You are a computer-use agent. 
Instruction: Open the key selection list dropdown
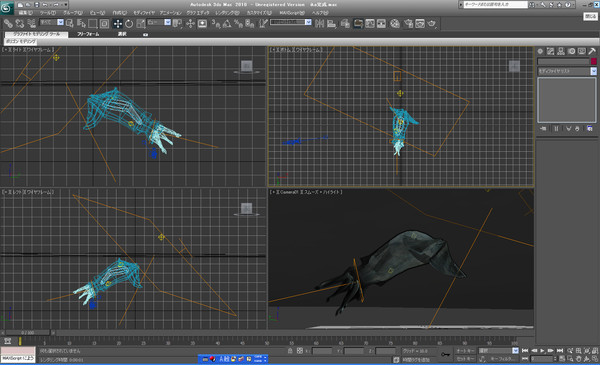coord(498,350)
